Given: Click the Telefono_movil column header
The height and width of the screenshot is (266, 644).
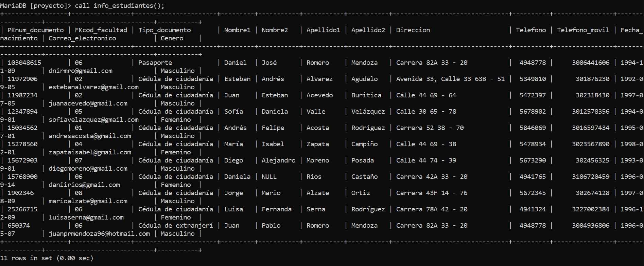Looking at the screenshot, I should [583, 30].
